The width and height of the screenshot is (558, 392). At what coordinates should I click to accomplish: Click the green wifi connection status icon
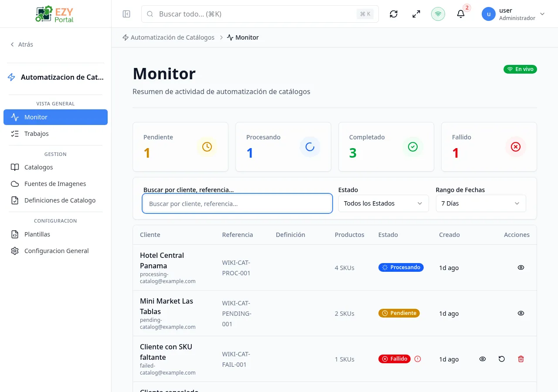[x=438, y=14]
